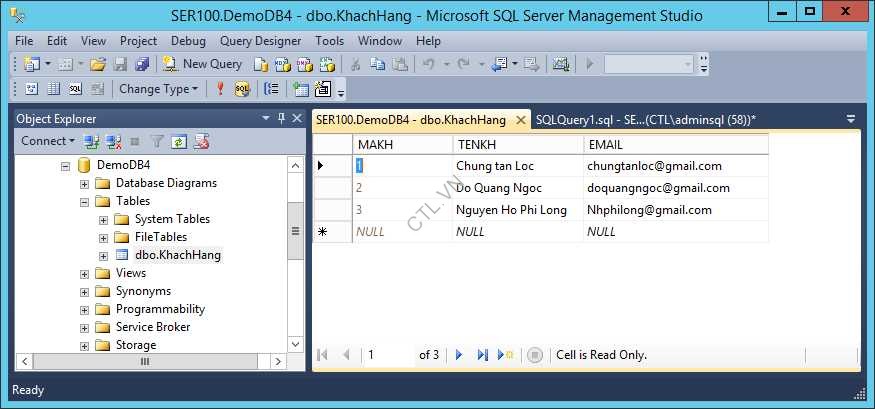Viewport: 875px width, 409px height.
Task: Collapse the Tables folder node
Action: coord(84,201)
